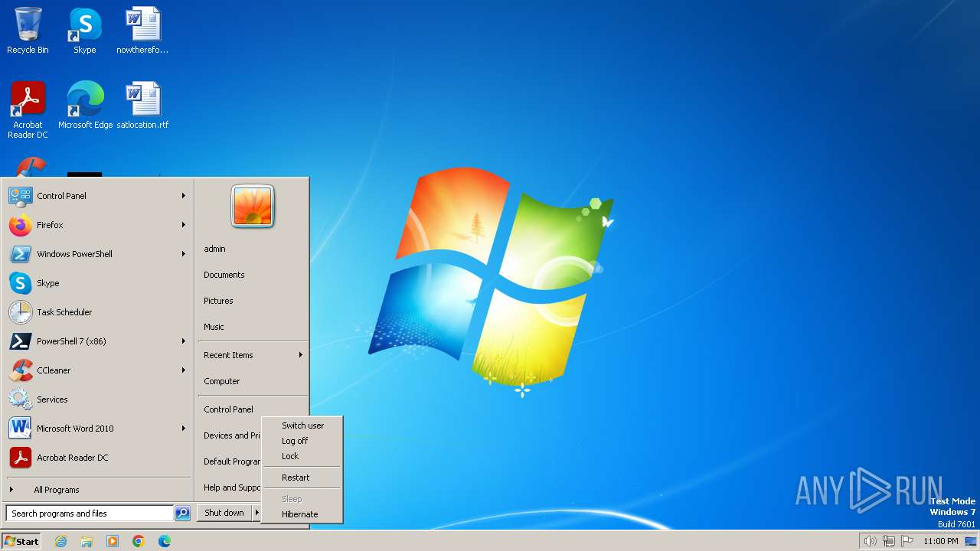Select Switch user from the power menu

[x=302, y=425]
